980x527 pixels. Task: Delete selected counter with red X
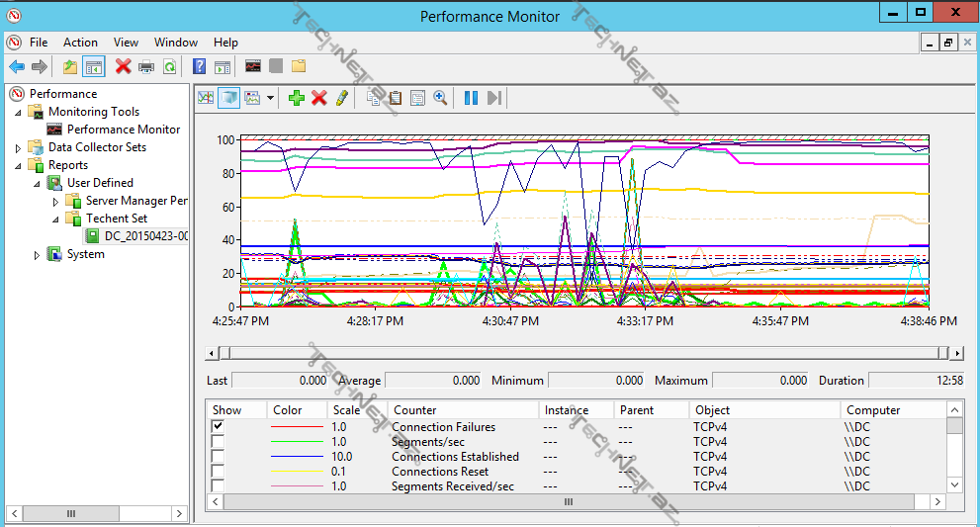pyautogui.click(x=318, y=97)
